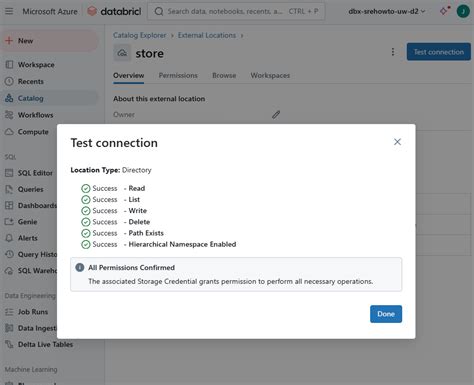Click the search data input field

[x=236, y=11]
